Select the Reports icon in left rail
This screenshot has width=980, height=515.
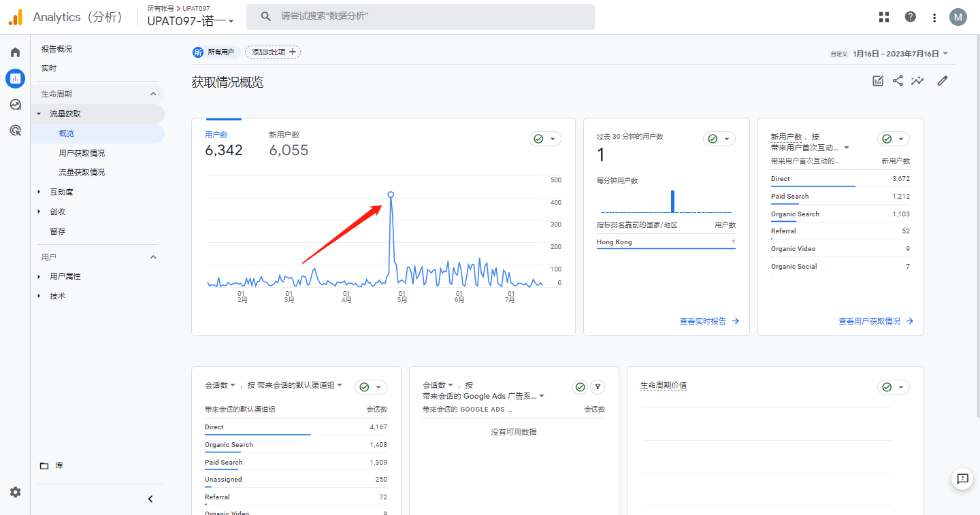pyautogui.click(x=15, y=78)
